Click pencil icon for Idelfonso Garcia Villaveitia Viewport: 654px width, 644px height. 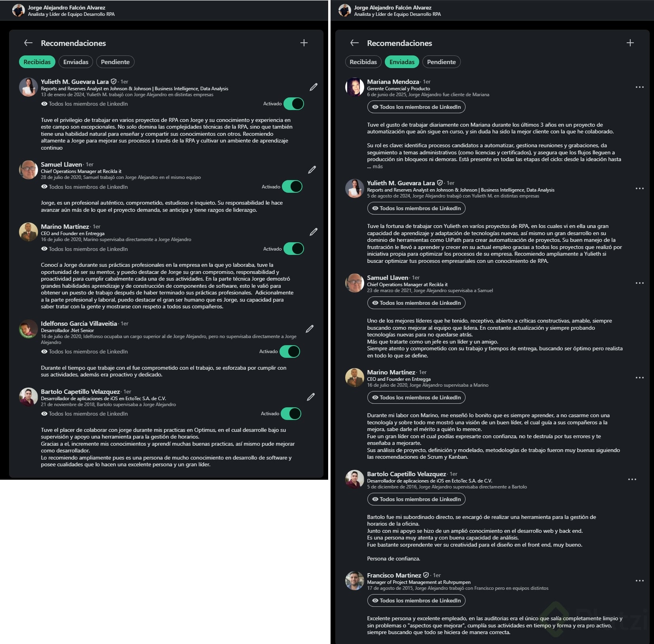[310, 329]
